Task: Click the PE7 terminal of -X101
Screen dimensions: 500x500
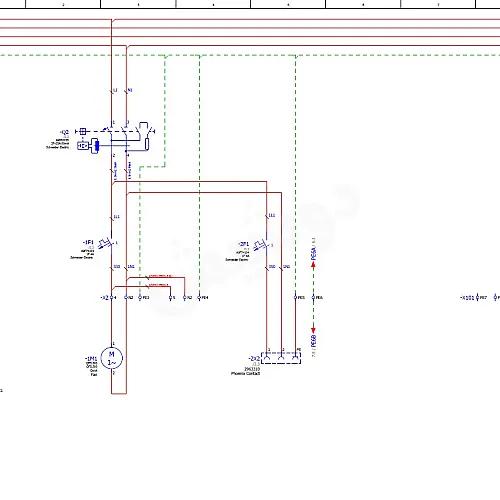Action: pyautogui.click(x=478, y=297)
